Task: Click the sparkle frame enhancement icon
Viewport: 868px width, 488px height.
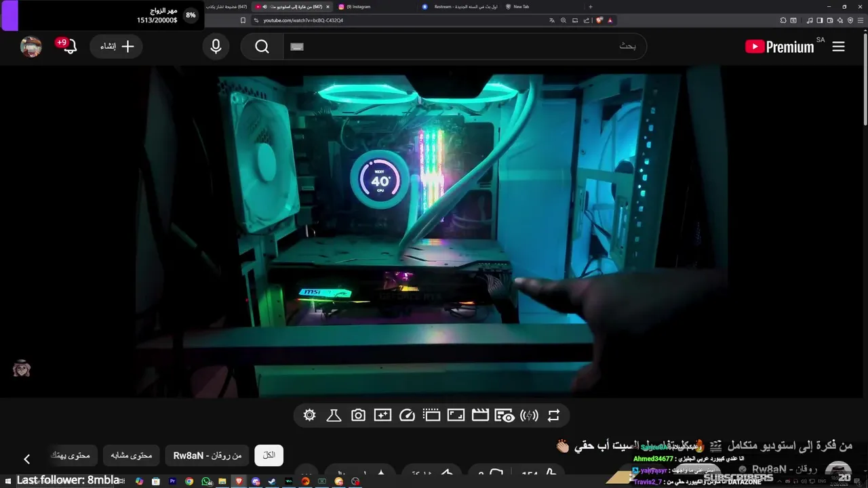Action: 382,415
